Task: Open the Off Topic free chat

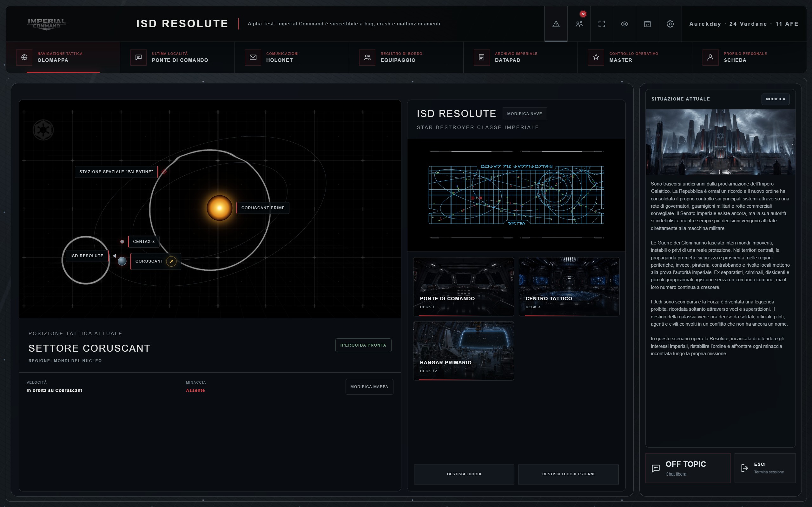Action: coord(688,468)
